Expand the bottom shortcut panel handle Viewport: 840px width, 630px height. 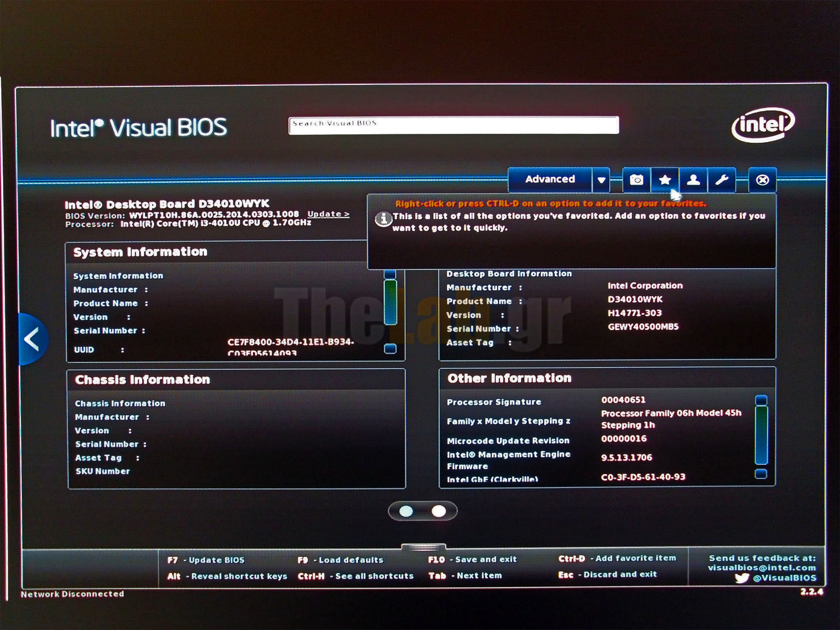pos(423,547)
